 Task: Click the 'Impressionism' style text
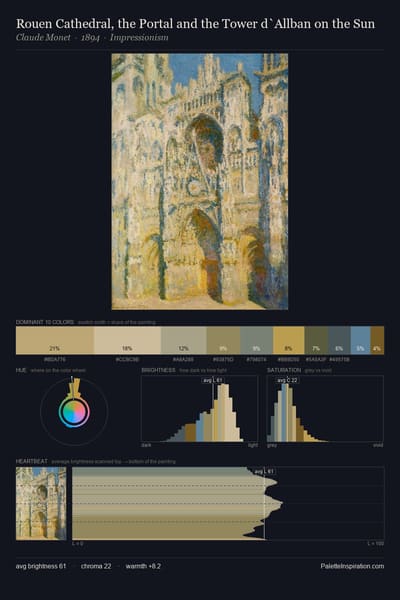(139, 38)
